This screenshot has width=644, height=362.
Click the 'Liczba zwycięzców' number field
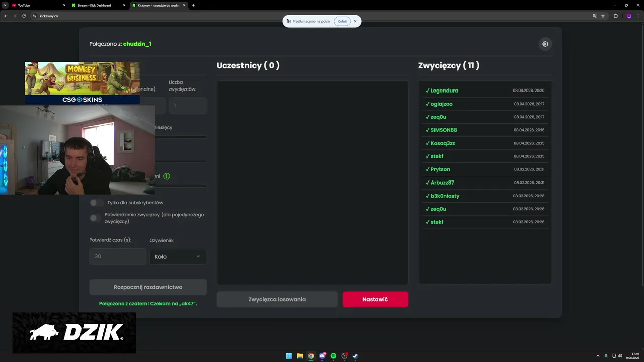188,106
